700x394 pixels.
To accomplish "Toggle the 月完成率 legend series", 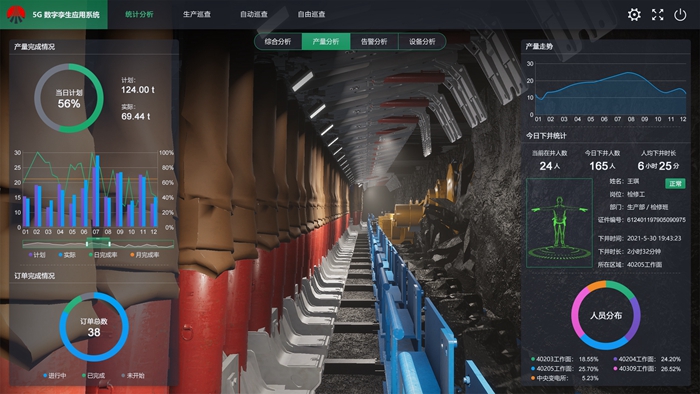I will coord(145,255).
